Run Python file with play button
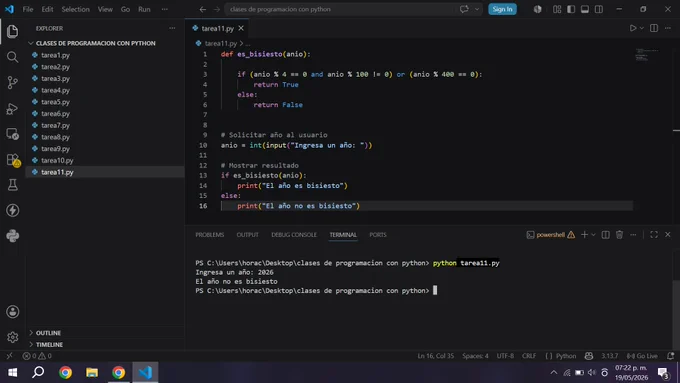 [x=633, y=28]
